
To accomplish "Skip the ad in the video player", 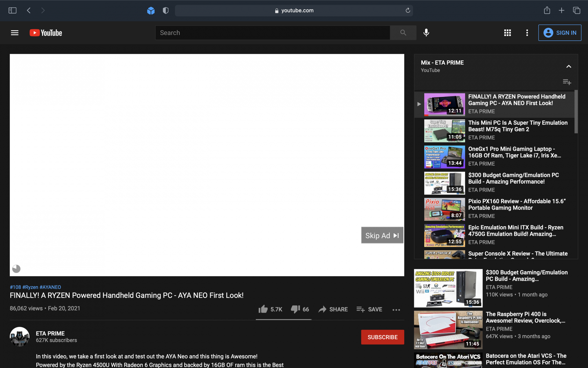I will pyautogui.click(x=382, y=236).
